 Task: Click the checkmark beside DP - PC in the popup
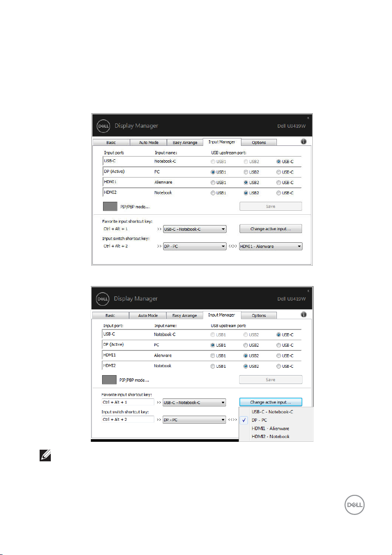tap(245, 420)
